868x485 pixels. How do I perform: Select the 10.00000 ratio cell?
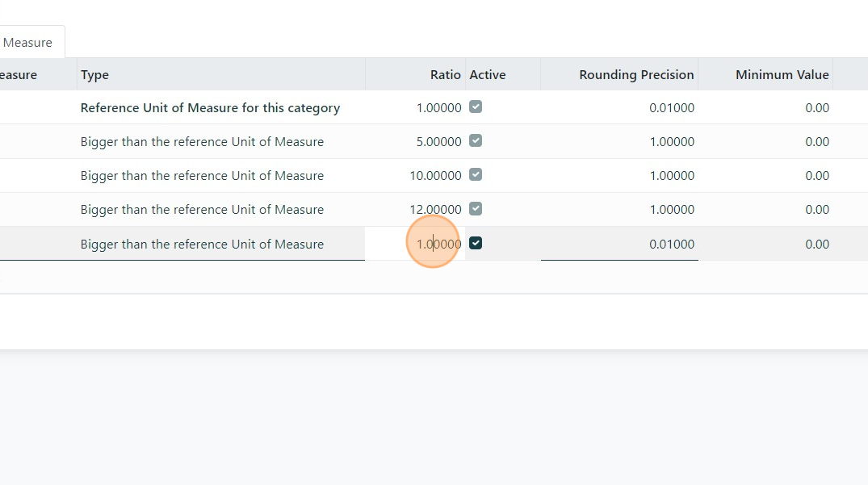435,176
